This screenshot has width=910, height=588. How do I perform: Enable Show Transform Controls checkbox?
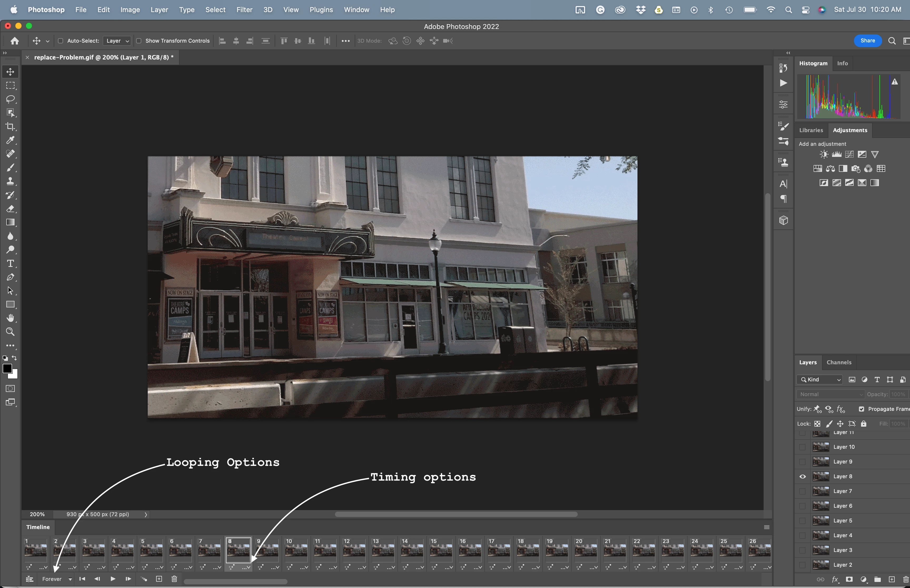pyautogui.click(x=139, y=41)
